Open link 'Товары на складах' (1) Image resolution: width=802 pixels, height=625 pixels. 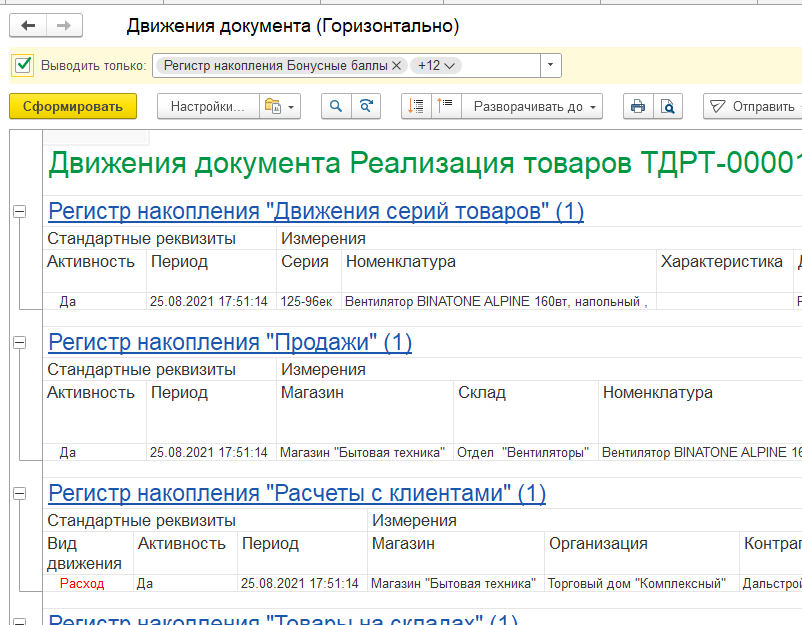pos(283,618)
